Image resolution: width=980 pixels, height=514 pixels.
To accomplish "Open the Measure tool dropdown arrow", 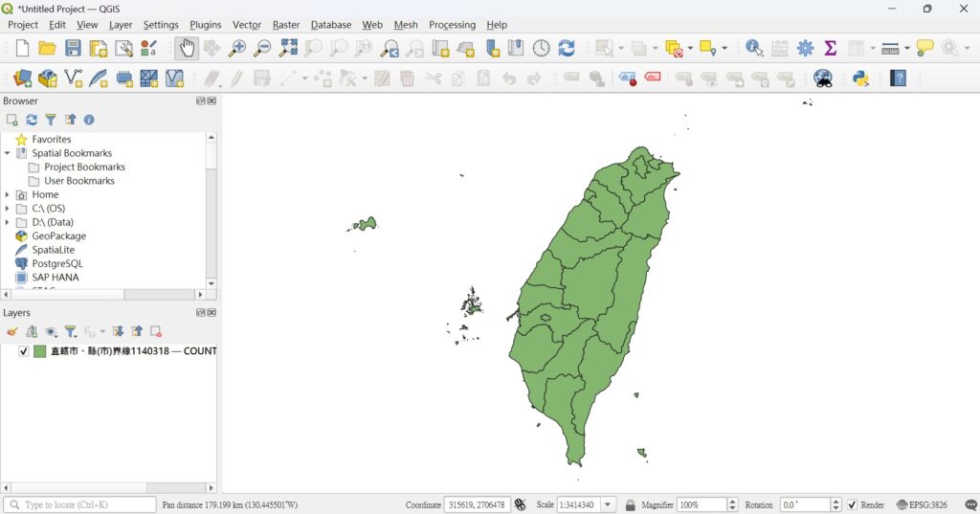I will click(x=907, y=48).
